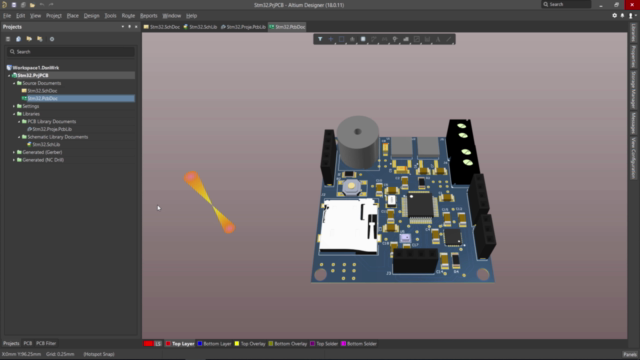Open the Route menu
This screenshot has height=360, width=640.
coord(128,16)
